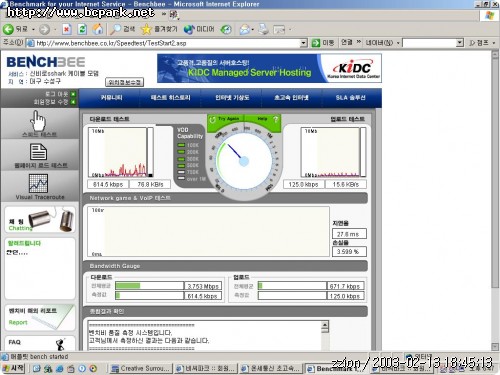Open the first blue navigation tab
Image resolution: width=500 pixels, height=375 pixels.
[111, 98]
